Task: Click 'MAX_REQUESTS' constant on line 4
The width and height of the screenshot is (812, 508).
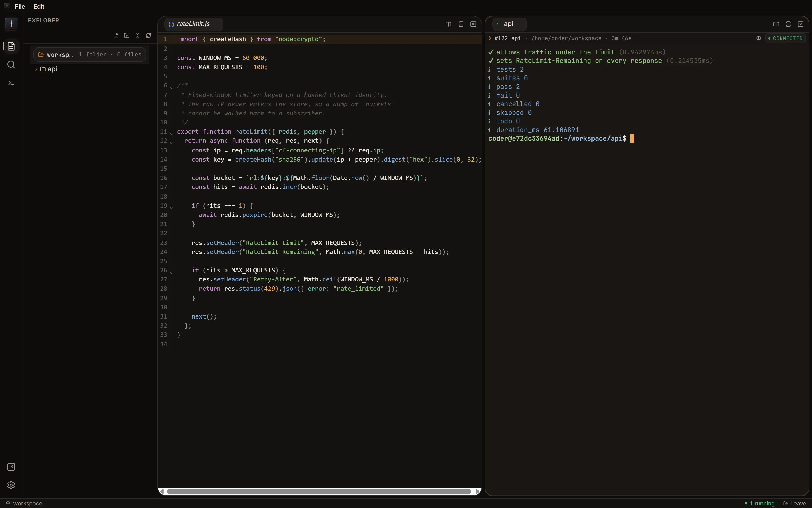Action: pyautogui.click(x=221, y=67)
